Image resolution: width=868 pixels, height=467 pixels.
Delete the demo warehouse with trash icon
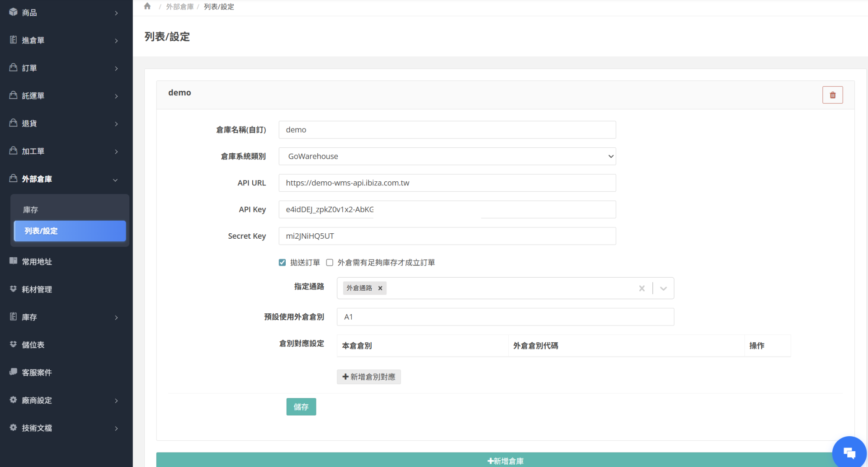pos(832,95)
